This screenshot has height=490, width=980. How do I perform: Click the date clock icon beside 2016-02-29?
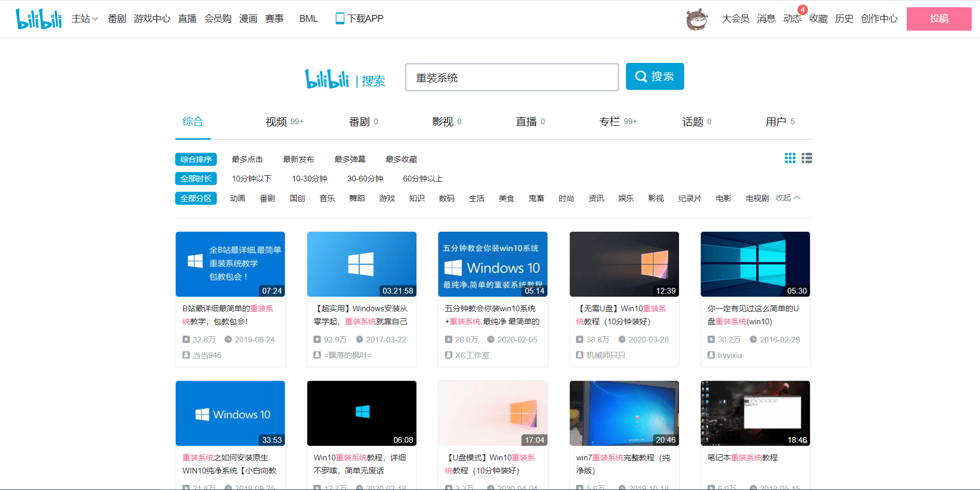click(753, 339)
